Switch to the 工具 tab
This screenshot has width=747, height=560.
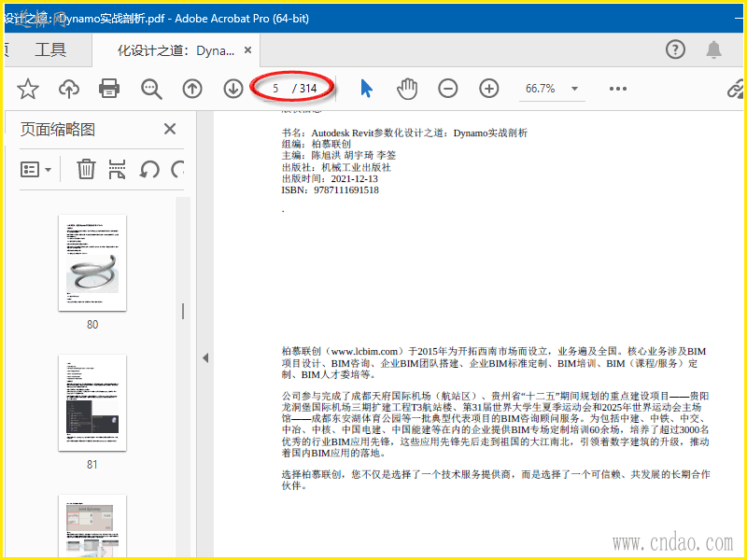(x=50, y=49)
